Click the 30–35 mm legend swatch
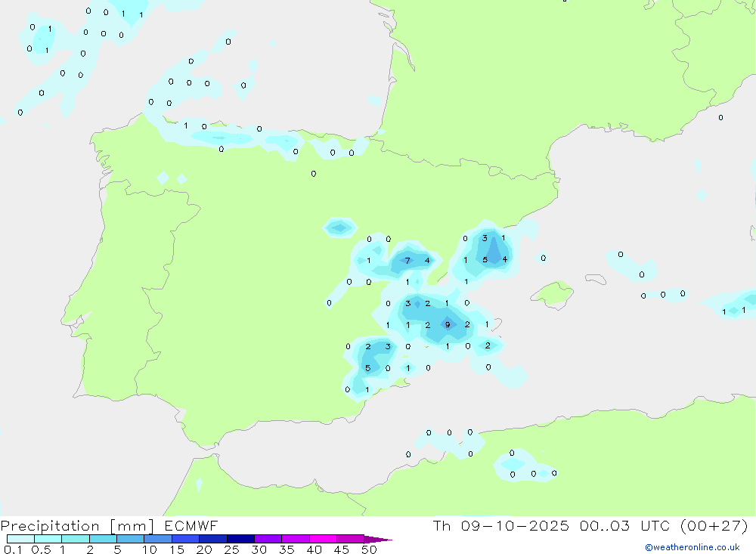 click(x=268, y=539)
